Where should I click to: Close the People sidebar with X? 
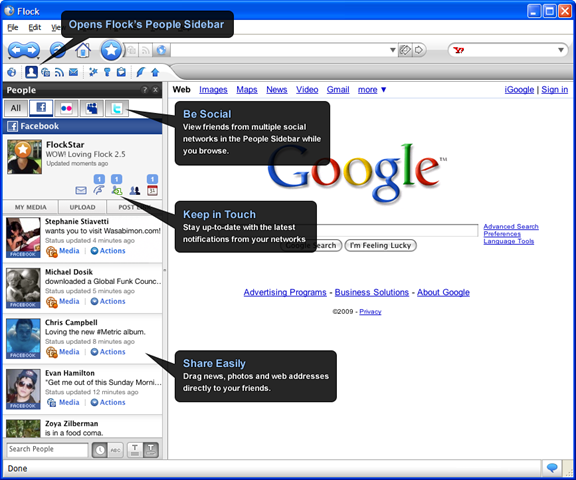[x=156, y=90]
